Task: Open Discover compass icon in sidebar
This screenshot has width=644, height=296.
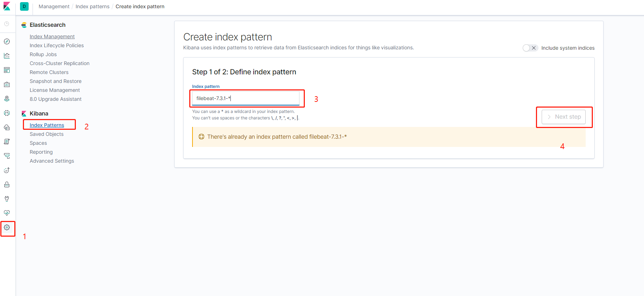Action: coord(7,41)
